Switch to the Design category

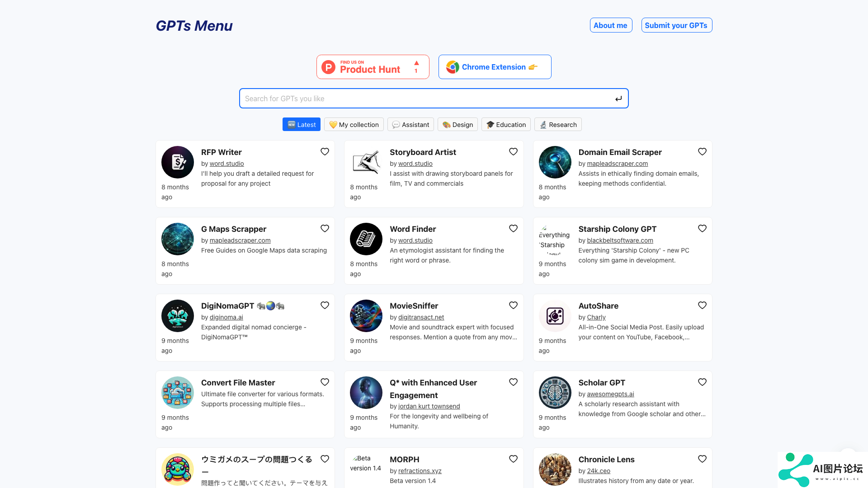[458, 125]
